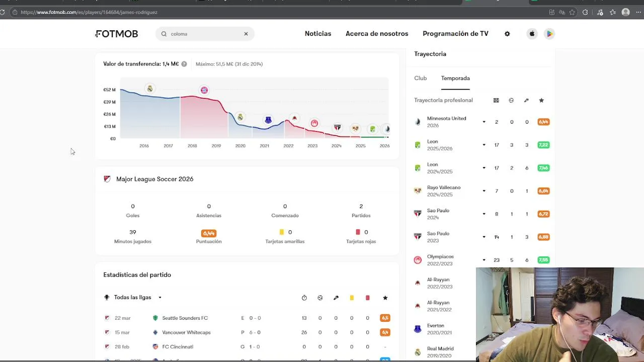Click Everton badge on value chart
The image size is (644, 362).
click(268, 120)
